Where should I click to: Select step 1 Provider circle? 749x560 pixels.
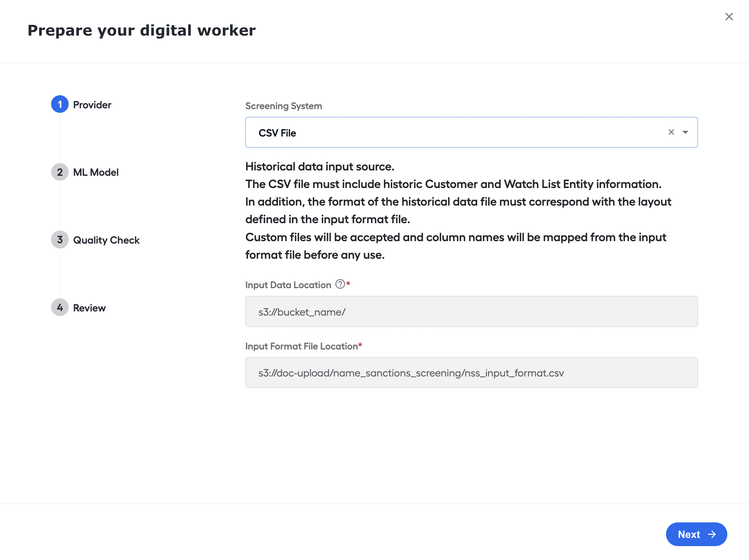(x=60, y=104)
